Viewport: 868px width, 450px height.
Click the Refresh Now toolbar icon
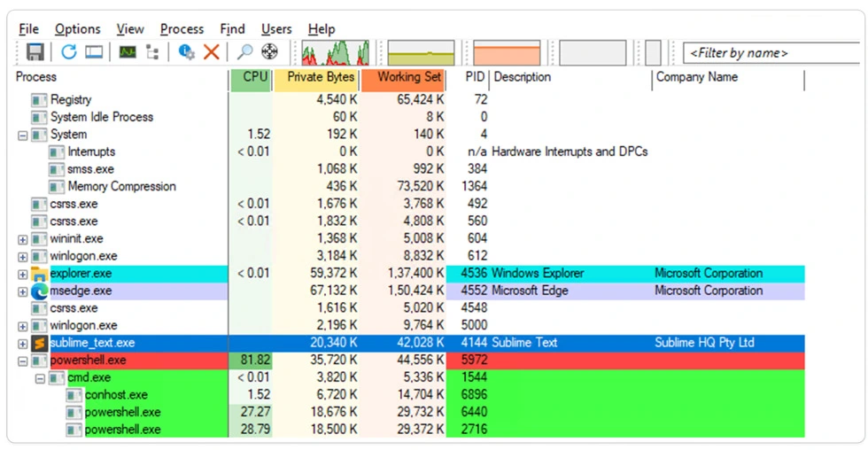(x=69, y=52)
